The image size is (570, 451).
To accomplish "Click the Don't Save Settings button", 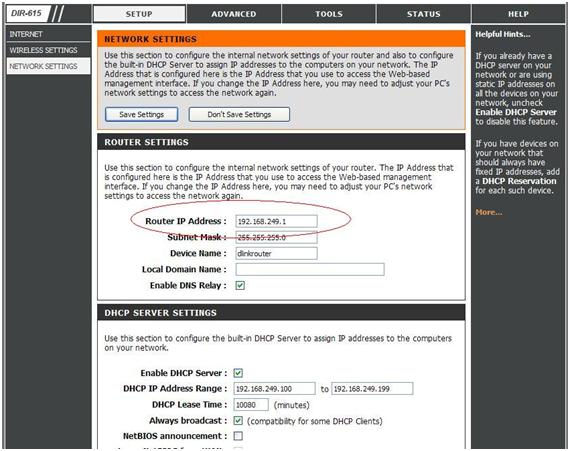I will pos(239,114).
